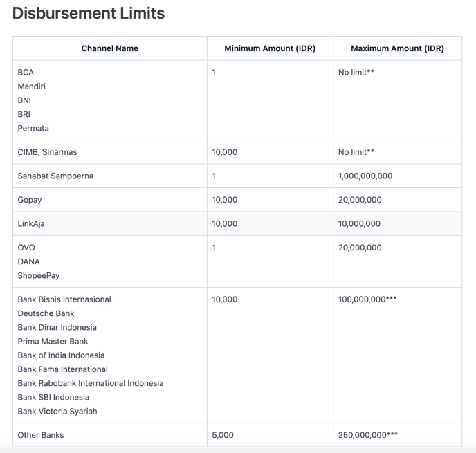The width and height of the screenshot is (476, 453).
Task: Click the BRI channel name
Action: coord(24,114)
